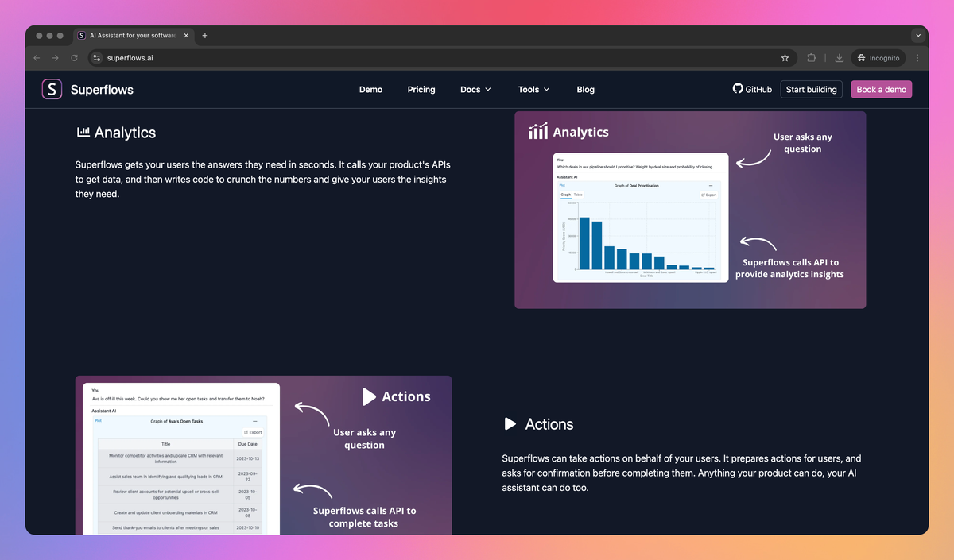The image size is (954, 560).
Task: Open the downloads icon
Action: coord(840,58)
